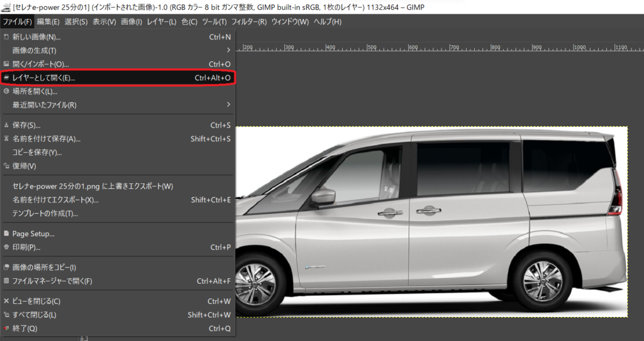Image resolution: width=644 pixels, height=341 pixels.
Task: Click the printer icon beside 印刷(P)
Action: point(6,247)
